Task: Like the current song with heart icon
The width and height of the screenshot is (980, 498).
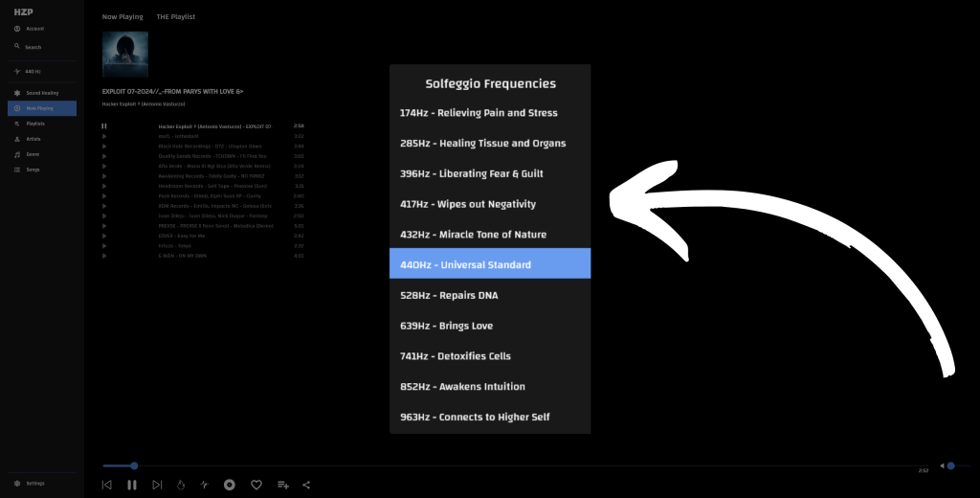Action: click(x=256, y=485)
